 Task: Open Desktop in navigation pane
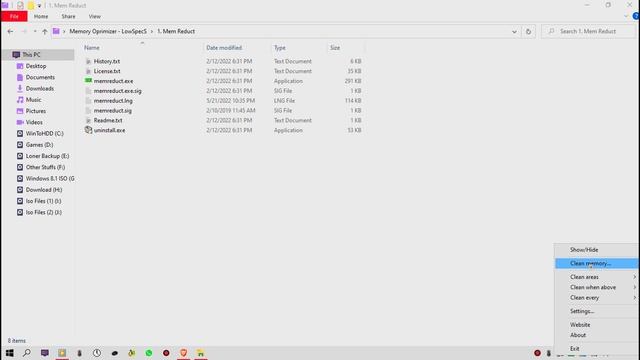coord(36,66)
